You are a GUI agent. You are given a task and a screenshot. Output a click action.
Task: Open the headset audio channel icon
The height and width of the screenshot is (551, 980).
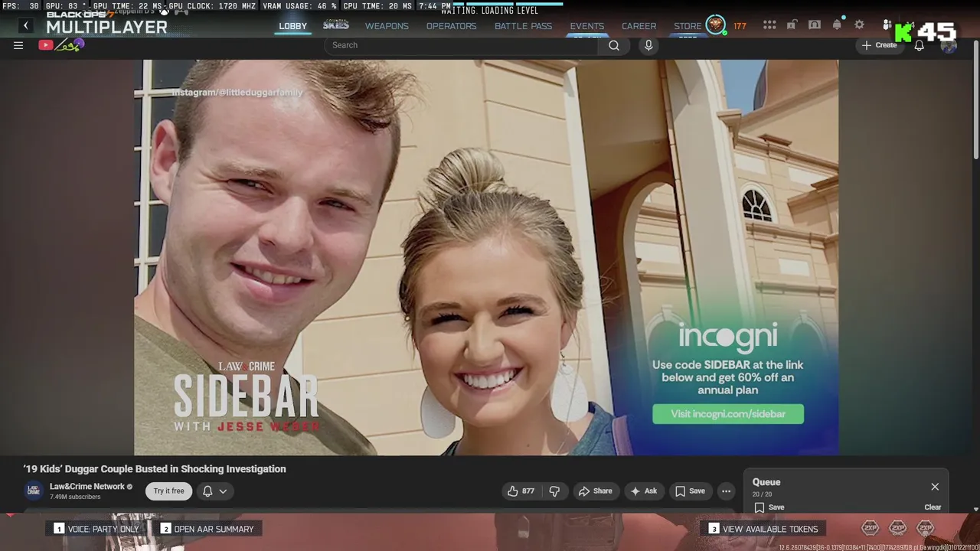(x=815, y=25)
